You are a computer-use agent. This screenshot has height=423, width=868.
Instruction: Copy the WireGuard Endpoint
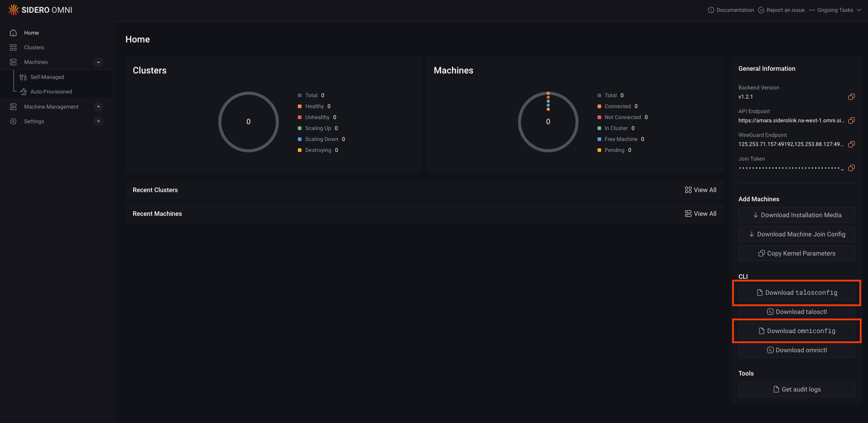pyautogui.click(x=851, y=144)
